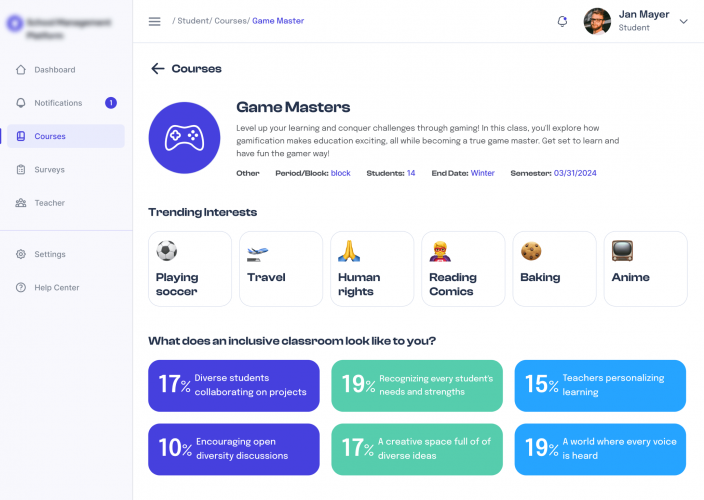Click the Jan Mayer name text

coord(644,14)
